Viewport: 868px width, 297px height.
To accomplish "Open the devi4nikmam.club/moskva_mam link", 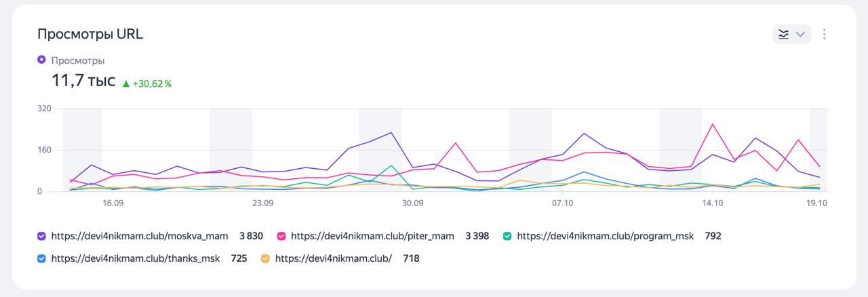I will tap(141, 236).
